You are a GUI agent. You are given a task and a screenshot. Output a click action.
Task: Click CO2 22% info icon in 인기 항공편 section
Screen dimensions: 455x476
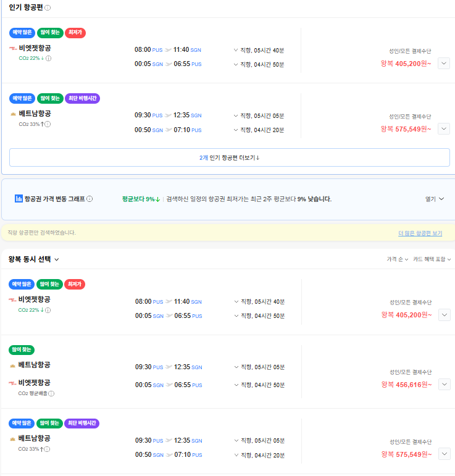point(48,59)
